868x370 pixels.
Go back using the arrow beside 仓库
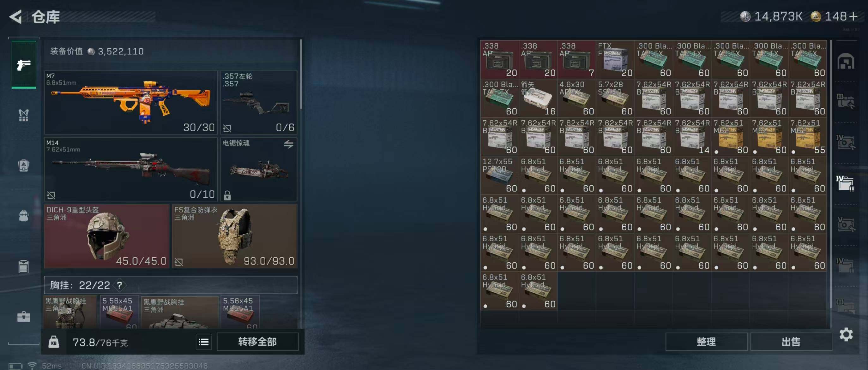(x=15, y=17)
